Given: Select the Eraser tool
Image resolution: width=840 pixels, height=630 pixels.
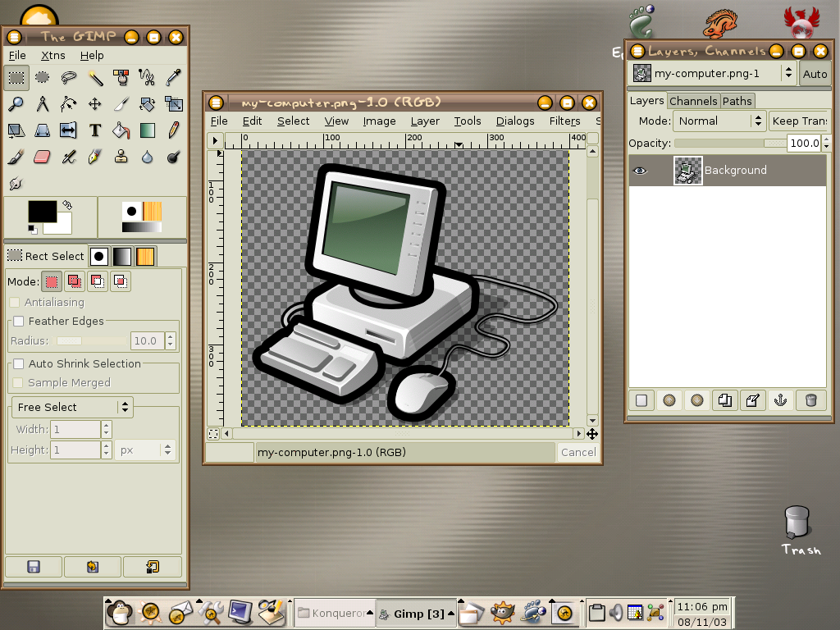Looking at the screenshot, I should [43, 157].
